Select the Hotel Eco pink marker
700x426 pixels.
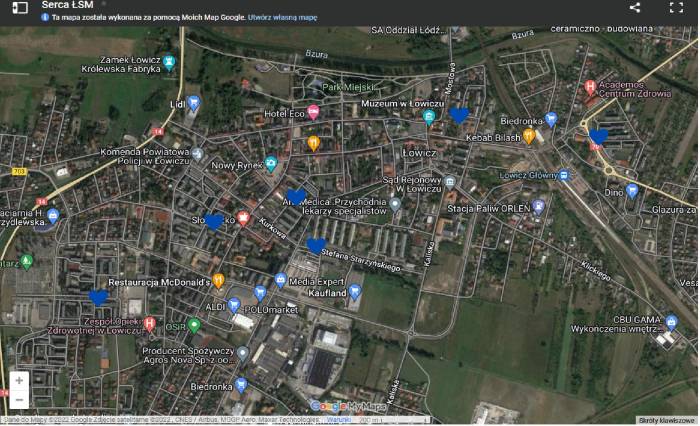[x=313, y=112]
